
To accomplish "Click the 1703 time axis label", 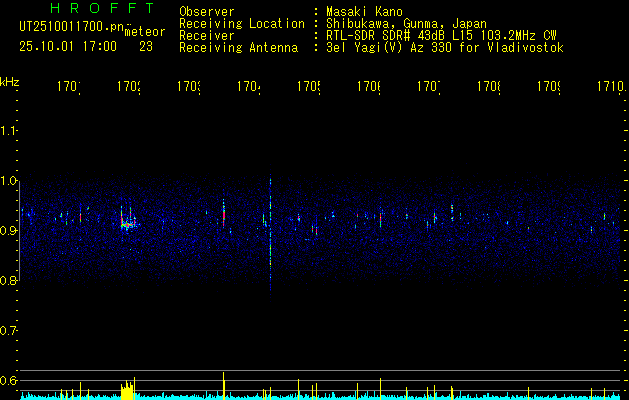I will tap(189, 86).
